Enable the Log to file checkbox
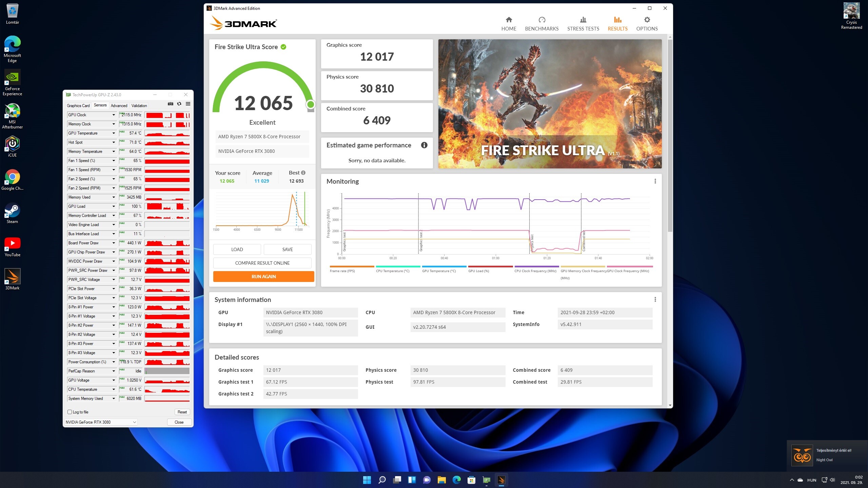The image size is (868, 488). [70, 412]
